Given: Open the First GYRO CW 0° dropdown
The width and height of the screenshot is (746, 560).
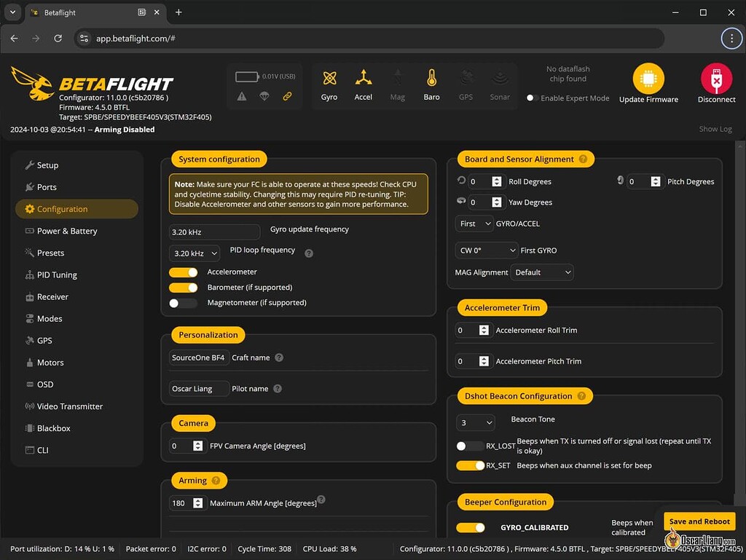Looking at the screenshot, I should (x=486, y=251).
